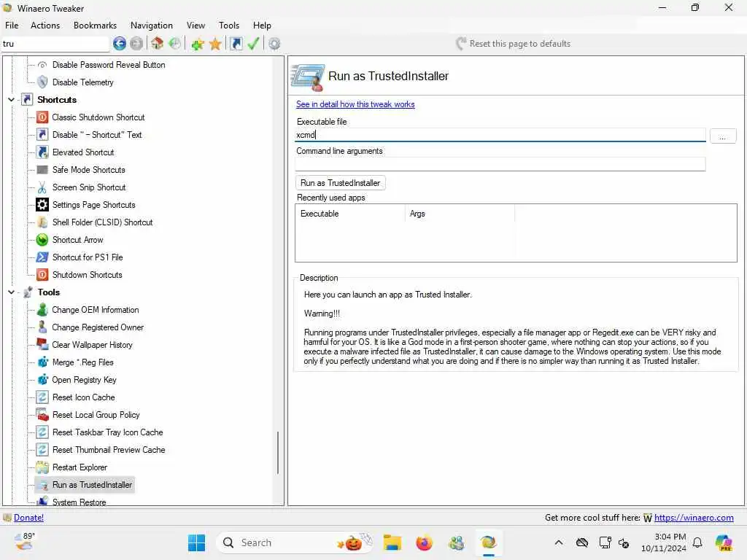Launch Firefox from the taskbar

click(424, 542)
